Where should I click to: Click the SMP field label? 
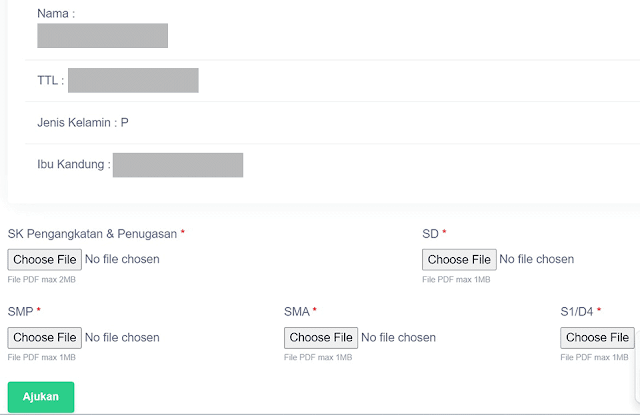[20, 312]
